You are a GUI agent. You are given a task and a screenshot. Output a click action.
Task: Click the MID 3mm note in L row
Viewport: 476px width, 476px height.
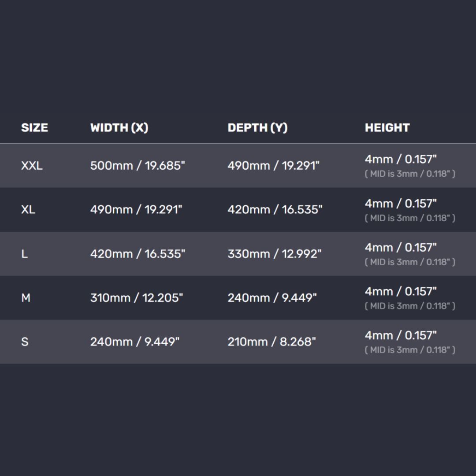pyautogui.click(x=410, y=262)
